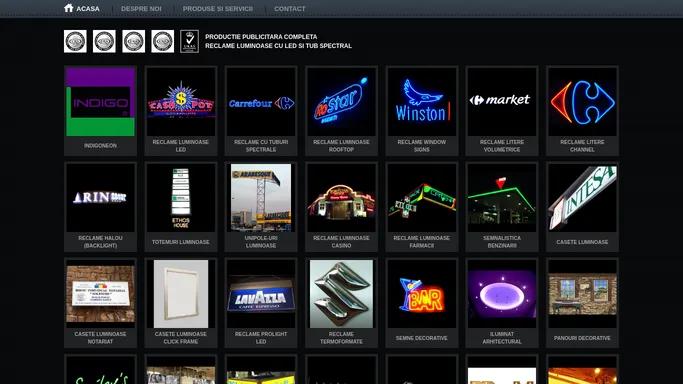Click RECLAME LUMINOASE CASINO link
This screenshot has height=384, width=683.
click(342, 242)
